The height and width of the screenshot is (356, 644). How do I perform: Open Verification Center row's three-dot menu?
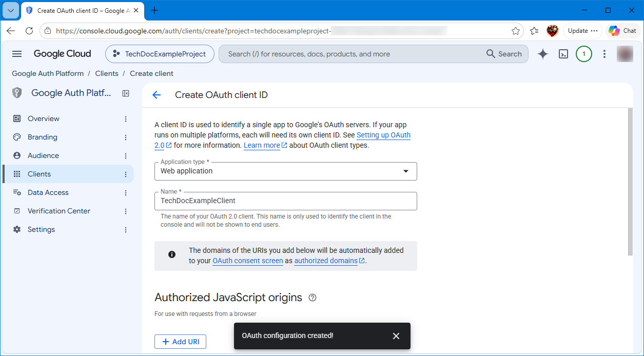(x=126, y=211)
